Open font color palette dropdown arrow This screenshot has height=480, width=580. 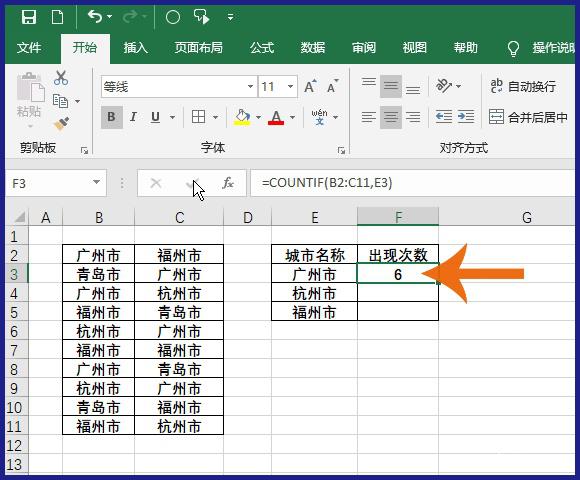[292, 117]
